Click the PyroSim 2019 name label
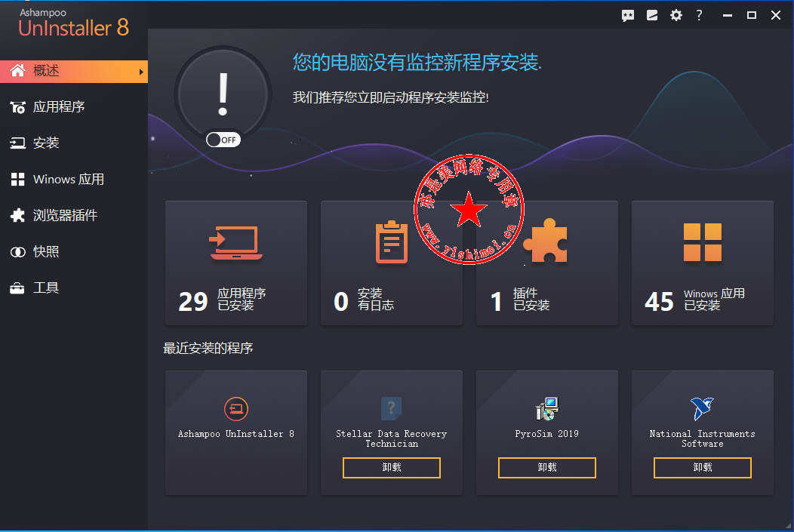The height and width of the screenshot is (532, 794). coord(547,434)
